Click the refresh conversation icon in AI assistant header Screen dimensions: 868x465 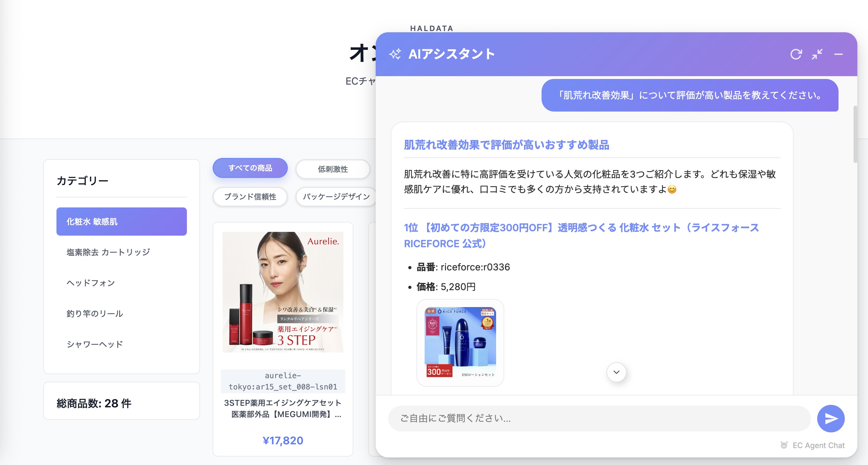pyautogui.click(x=797, y=54)
